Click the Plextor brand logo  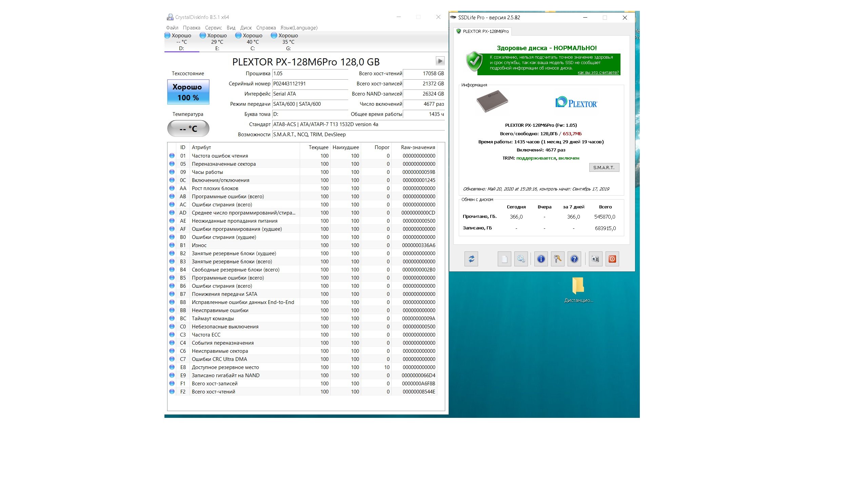pyautogui.click(x=576, y=102)
